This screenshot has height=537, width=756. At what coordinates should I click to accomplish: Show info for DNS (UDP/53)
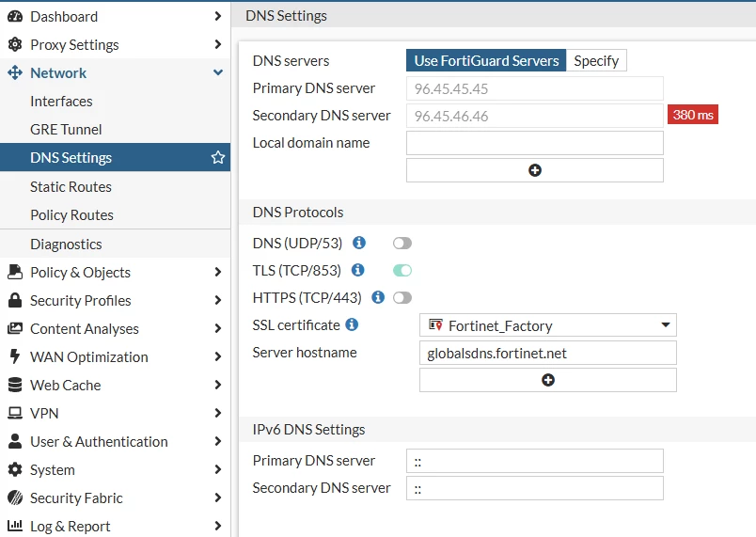(358, 243)
